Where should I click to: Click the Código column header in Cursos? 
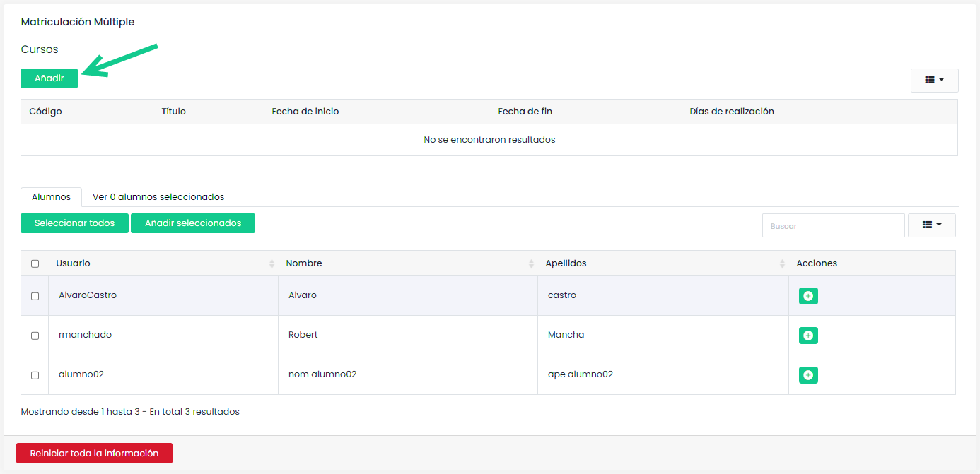(45, 112)
